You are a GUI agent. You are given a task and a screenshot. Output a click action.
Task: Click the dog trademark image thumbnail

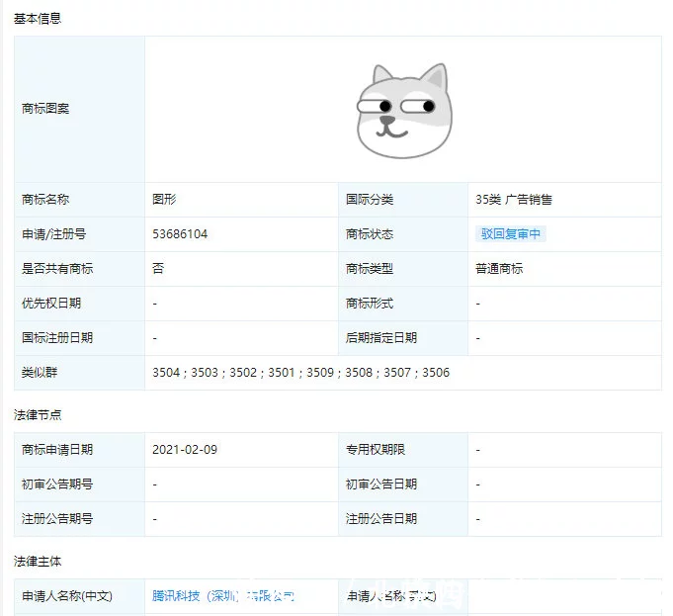click(404, 111)
